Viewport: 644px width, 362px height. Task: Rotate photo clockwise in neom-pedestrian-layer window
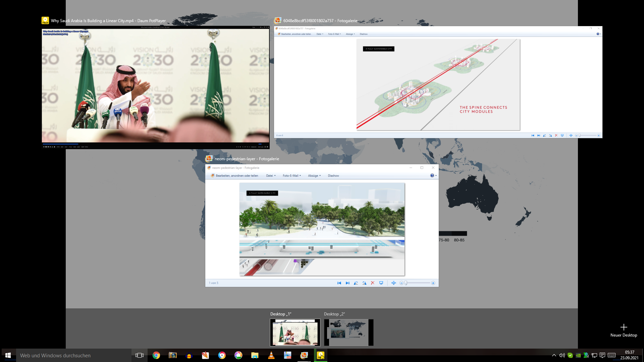[364, 283]
